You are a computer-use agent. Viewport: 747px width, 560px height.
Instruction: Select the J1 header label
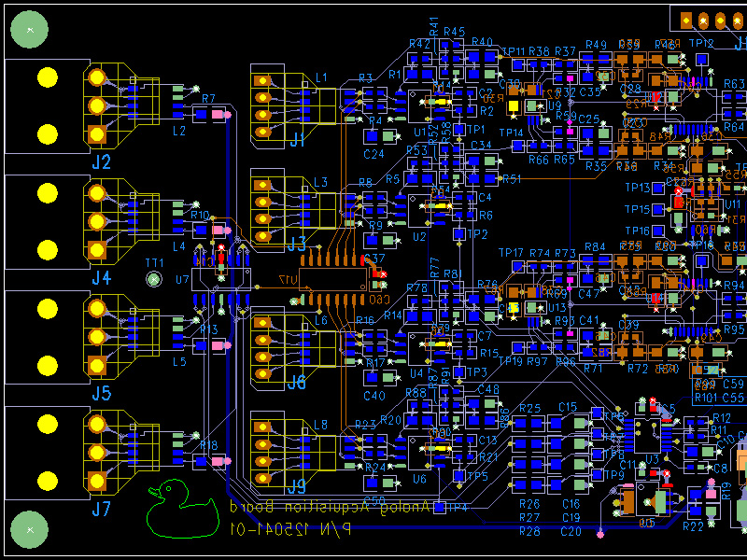coord(297,140)
